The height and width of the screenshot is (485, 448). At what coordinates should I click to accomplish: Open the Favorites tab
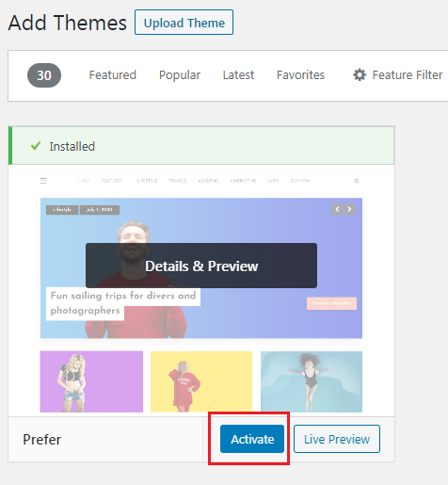(300, 75)
